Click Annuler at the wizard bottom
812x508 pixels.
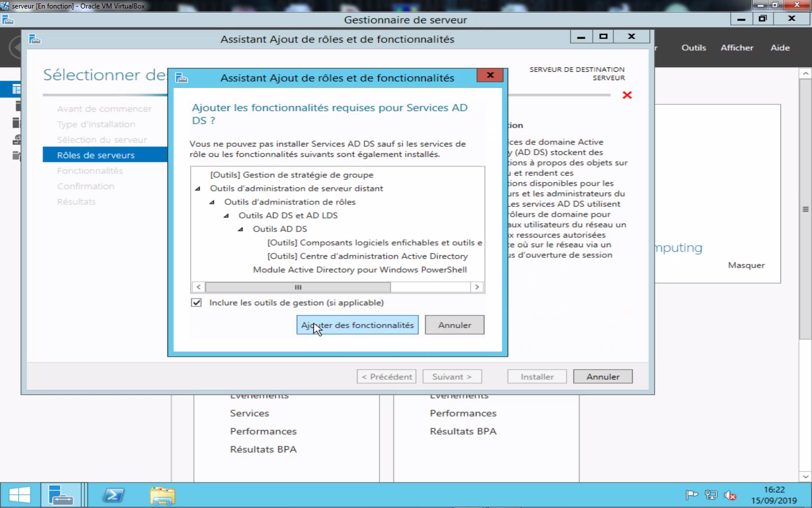(603, 376)
